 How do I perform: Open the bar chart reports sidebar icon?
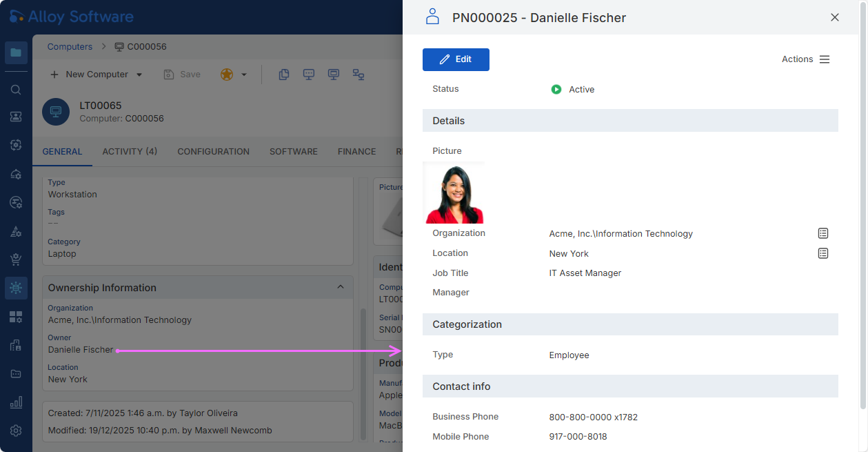coord(16,402)
